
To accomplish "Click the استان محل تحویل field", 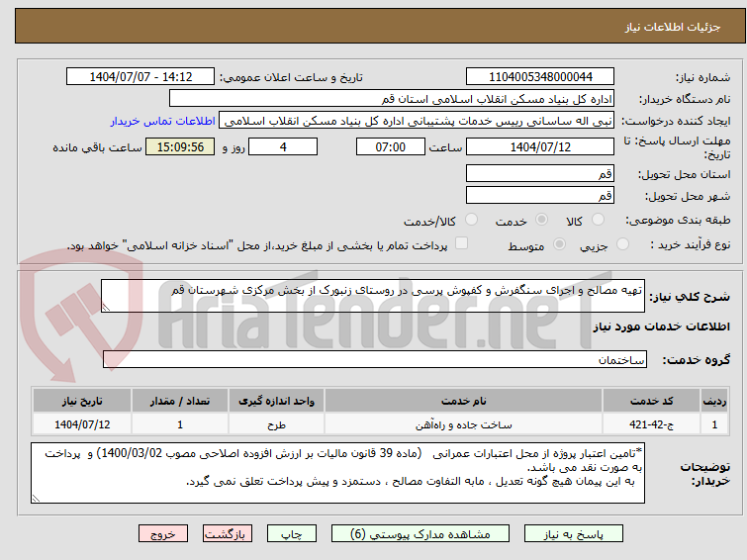I will [540, 173].
